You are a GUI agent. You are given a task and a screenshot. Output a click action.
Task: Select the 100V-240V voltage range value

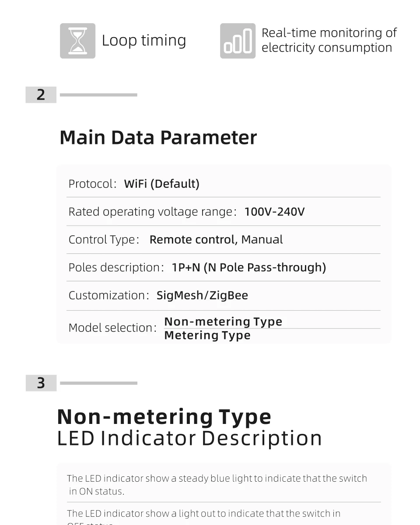[274, 212]
